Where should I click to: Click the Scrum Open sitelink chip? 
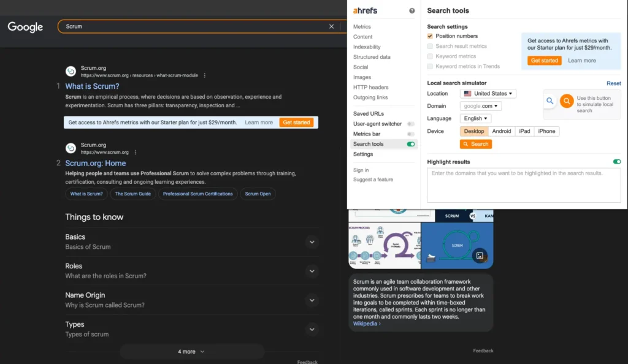click(x=258, y=194)
